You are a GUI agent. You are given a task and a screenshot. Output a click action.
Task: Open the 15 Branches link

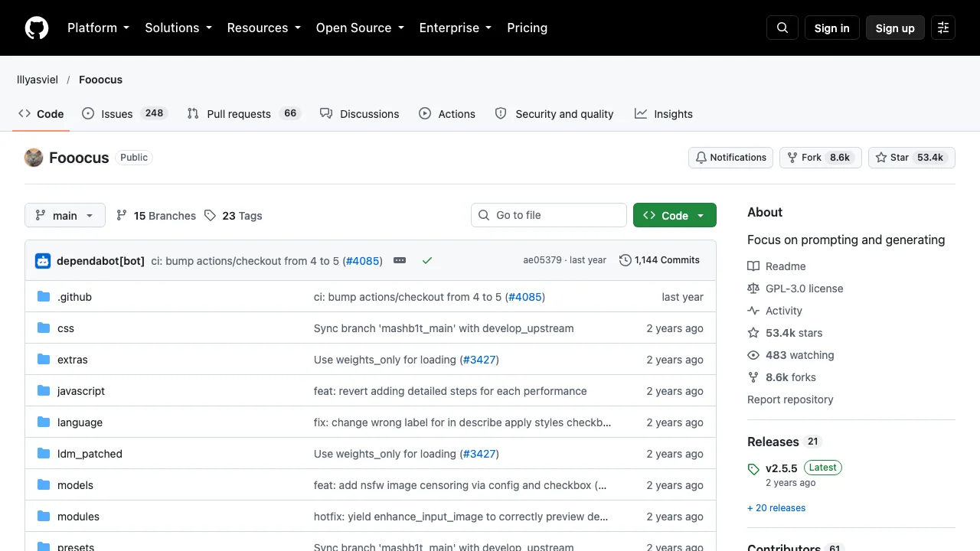coord(156,216)
